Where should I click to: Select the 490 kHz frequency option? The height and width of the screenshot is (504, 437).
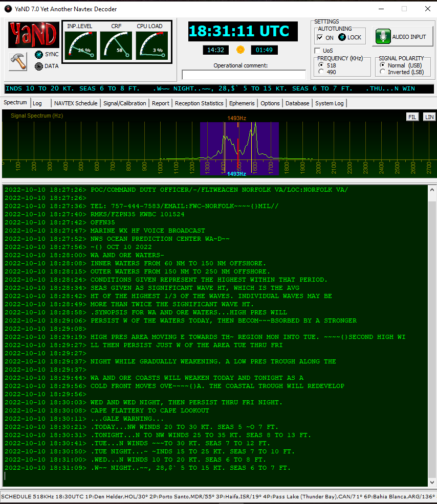point(321,72)
